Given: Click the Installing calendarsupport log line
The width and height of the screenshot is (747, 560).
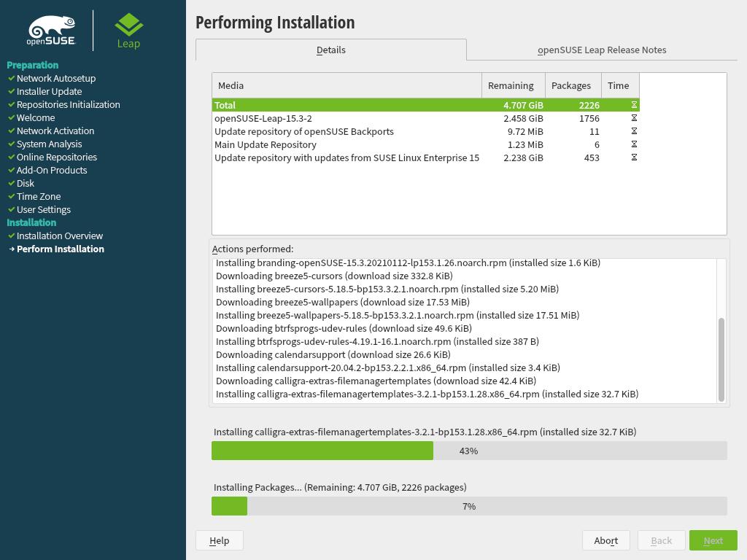Looking at the screenshot, I should click(x=388, y=367).
